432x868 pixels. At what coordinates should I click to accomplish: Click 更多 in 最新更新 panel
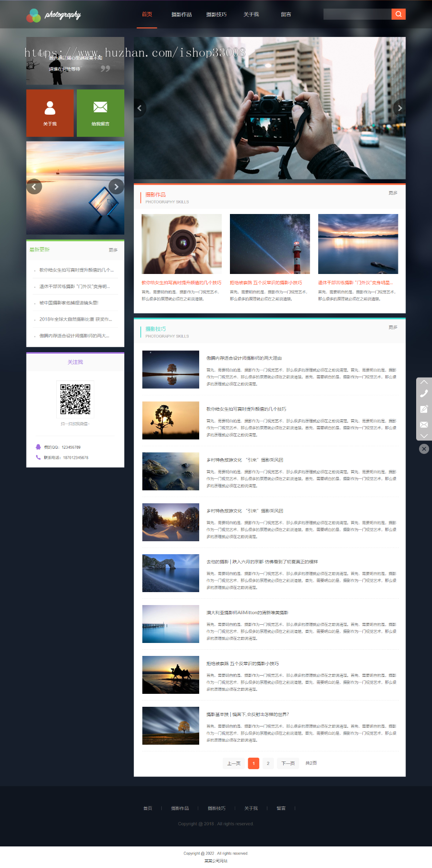[x=113, y=250]
